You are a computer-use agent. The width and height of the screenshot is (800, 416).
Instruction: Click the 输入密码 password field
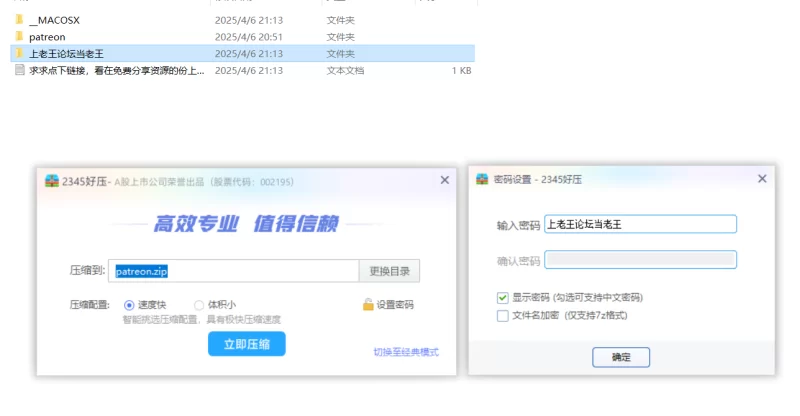[640, 224]
